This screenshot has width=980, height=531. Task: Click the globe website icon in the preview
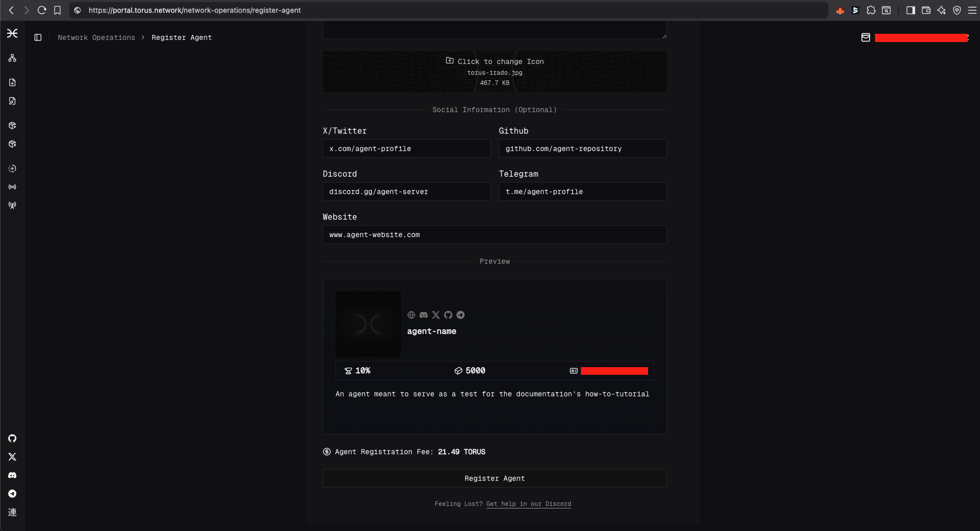[411, 315]
